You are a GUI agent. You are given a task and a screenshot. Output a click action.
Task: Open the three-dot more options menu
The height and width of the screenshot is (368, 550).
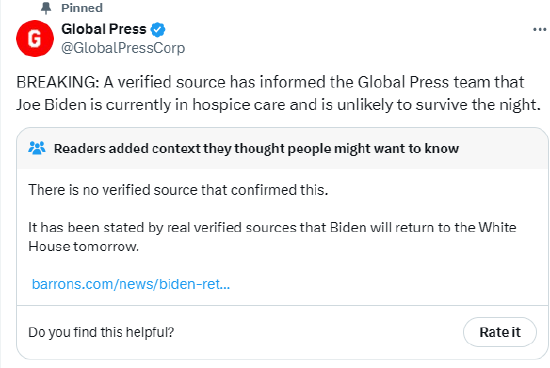(x=539, y=30)
